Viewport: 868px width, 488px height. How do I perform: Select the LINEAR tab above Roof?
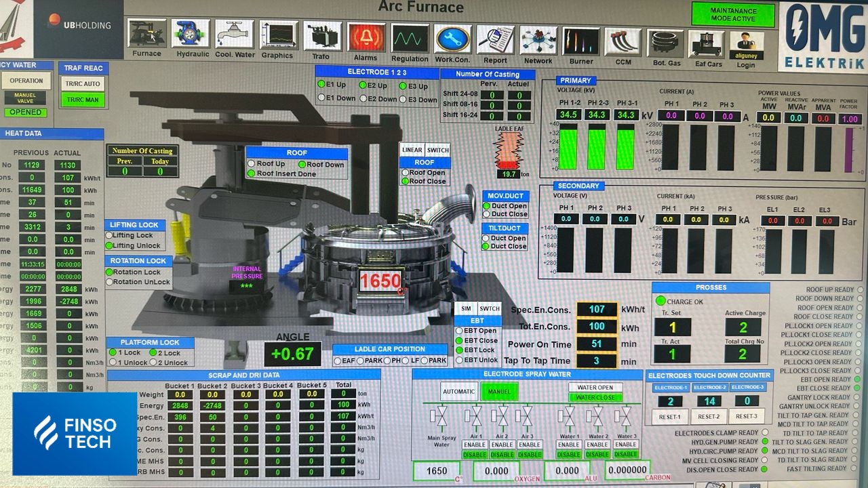(x=412, y=150)
